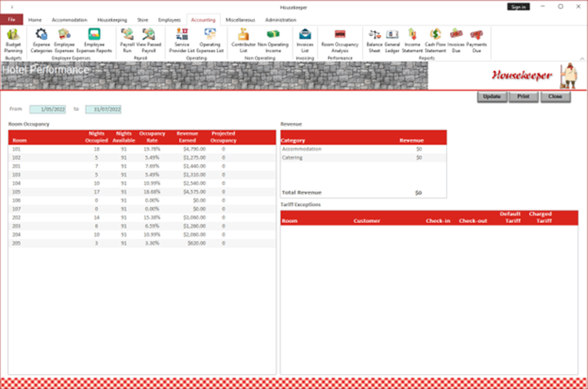The width and height of the screenshot is (588, 389).
Task: Select the $4,575.00 revenue cell
Action: (194, 192)
